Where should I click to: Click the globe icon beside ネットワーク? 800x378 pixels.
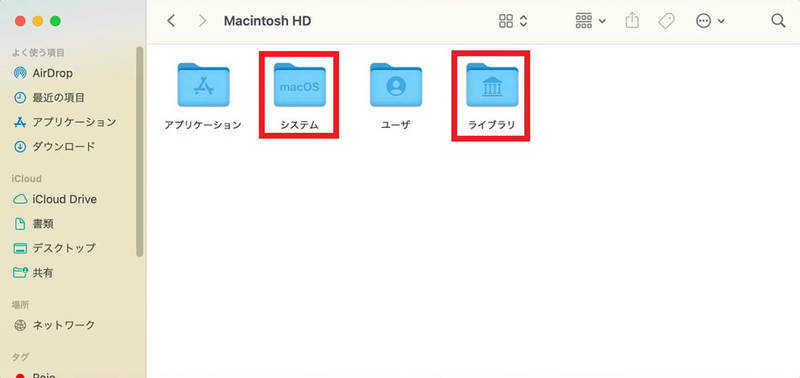20,325
